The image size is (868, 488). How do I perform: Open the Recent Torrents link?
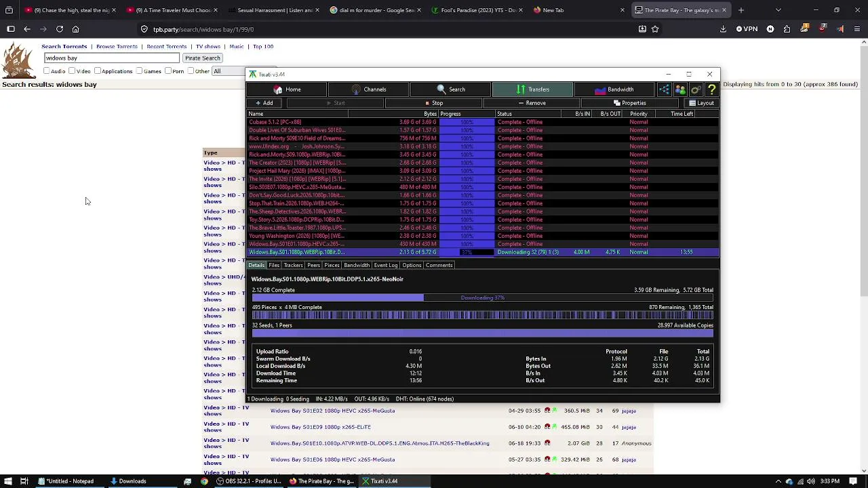(x=167, y=47)
